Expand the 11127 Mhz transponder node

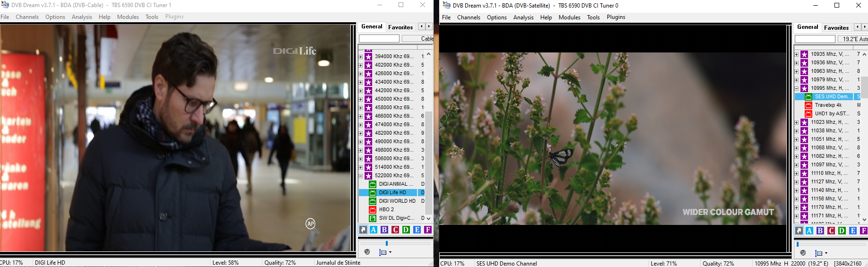pos(797,182)
